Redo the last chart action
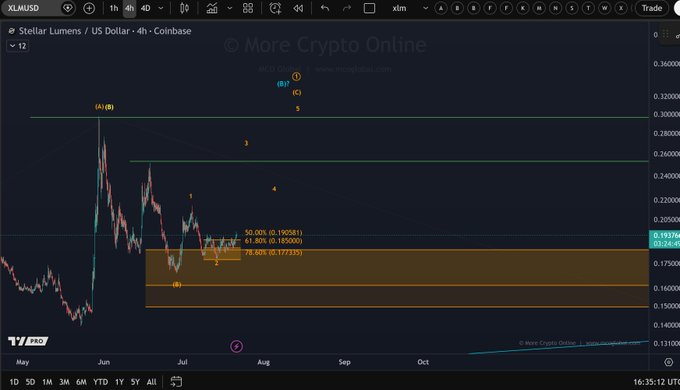 [347, 8]
